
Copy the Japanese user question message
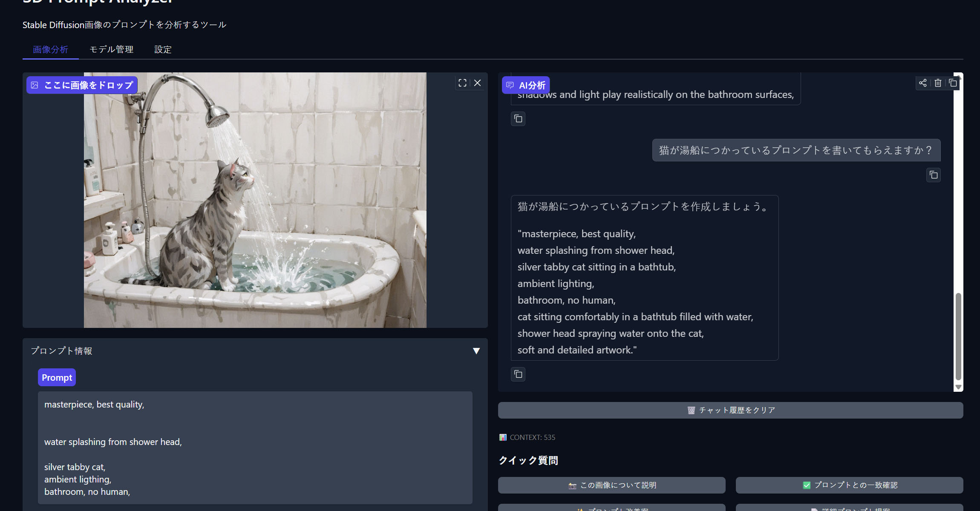click(934, 175)
